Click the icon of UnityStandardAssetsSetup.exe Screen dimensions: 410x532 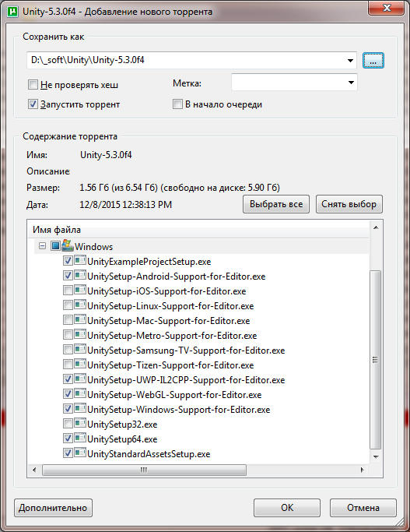[80, 453]
